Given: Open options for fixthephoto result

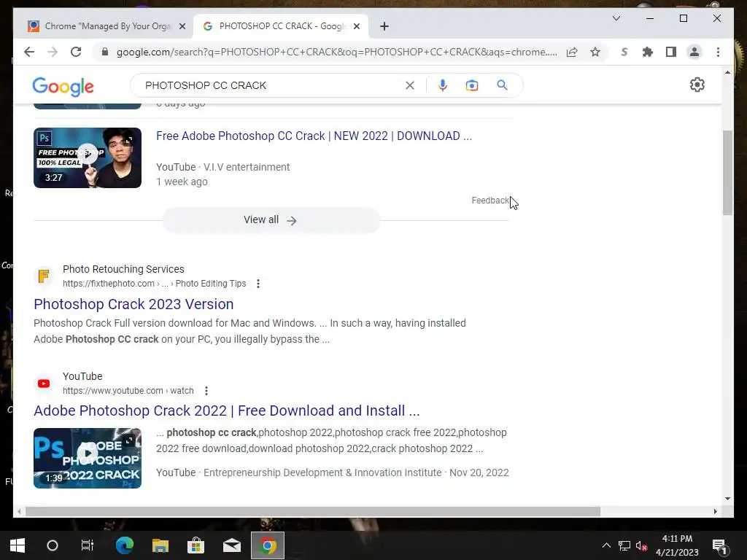Looking at the screenshot, I should 258,284.
